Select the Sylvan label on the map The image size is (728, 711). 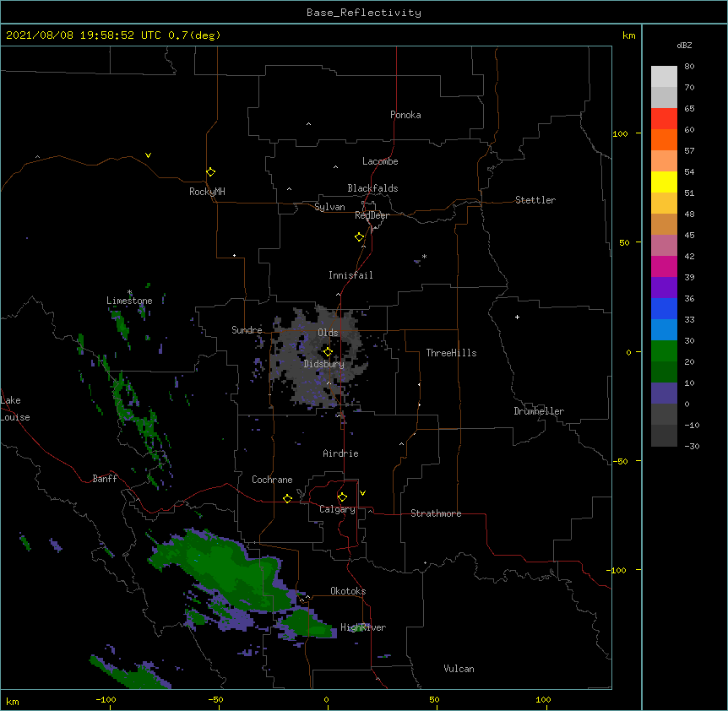329,207
